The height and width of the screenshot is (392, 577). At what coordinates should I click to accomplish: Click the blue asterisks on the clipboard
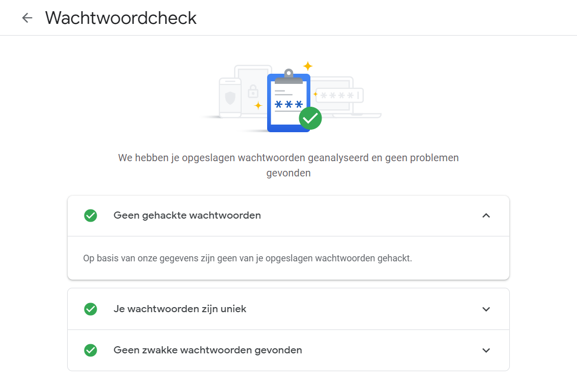[289, 104]
